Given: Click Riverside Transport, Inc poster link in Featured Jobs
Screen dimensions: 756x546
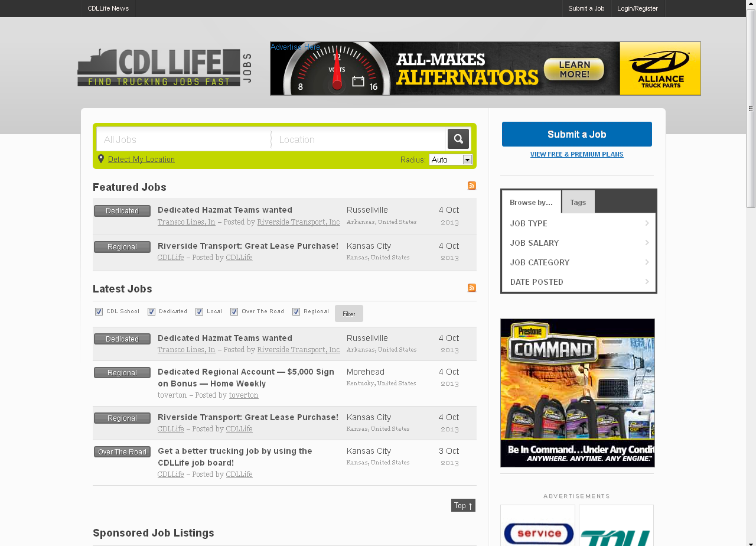Looking at the screenshot, I should pyautogui.click(x=298, y=222).
